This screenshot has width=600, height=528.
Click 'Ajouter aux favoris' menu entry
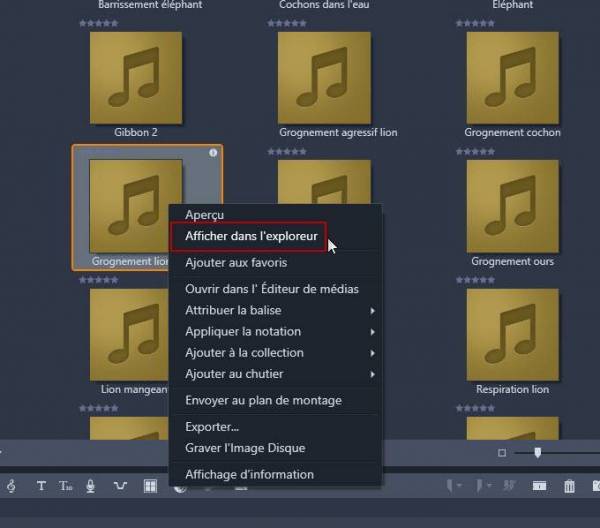pyautogui.click(x=236, y=263)
